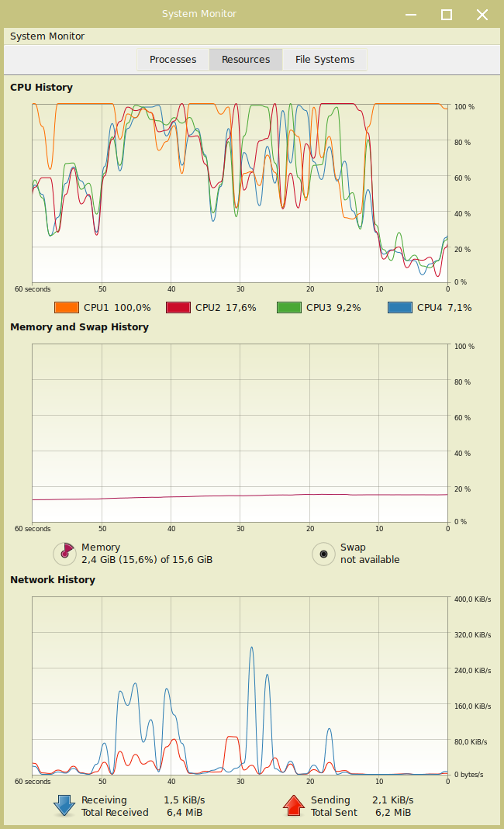Image resolution: width=504 pixels, height=829 pixels.
Task: Click the System Monitor title bar text
Action: 198,14
